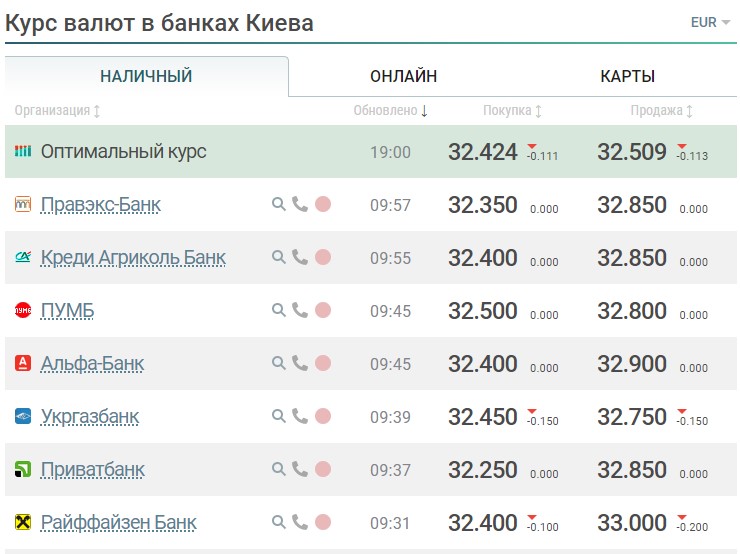Open the EUR currency dropdown
This screenshot has height=554, width=740.
point(710,22)
